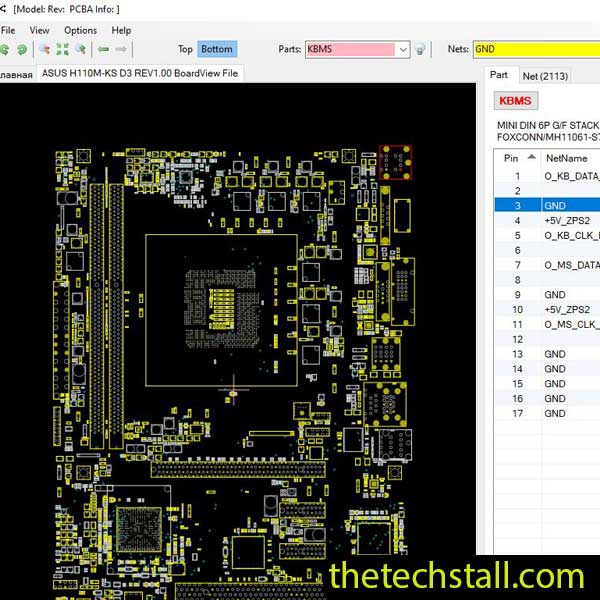Click the rotate board right icon
The width and height of the screenshot is (600, 600).
[23, 49]
